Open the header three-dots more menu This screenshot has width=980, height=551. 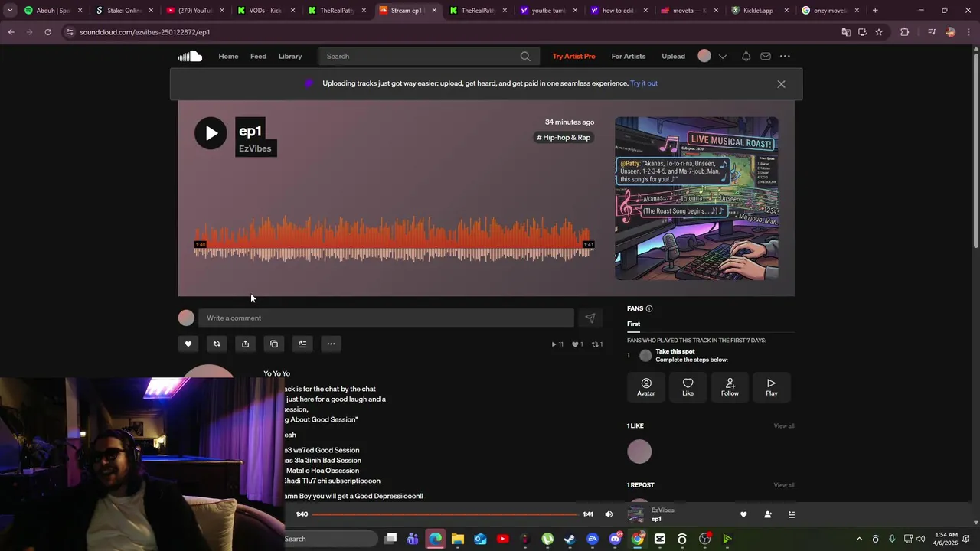point(785,56)
